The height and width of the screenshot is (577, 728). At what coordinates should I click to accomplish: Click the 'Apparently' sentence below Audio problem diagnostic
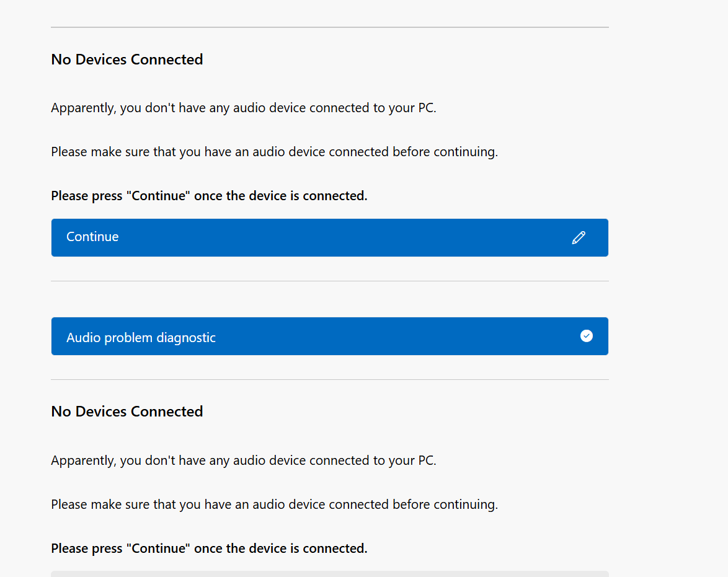click(244, 460)
